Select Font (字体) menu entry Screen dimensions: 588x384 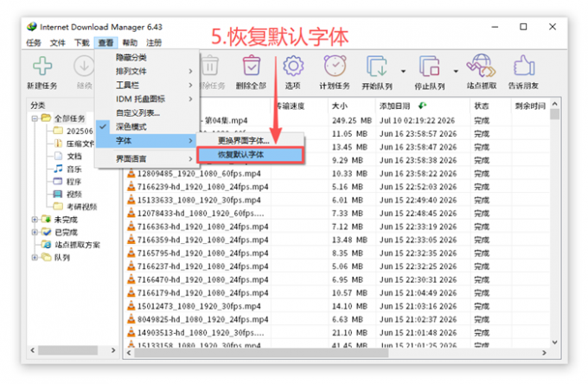[147, 141]
